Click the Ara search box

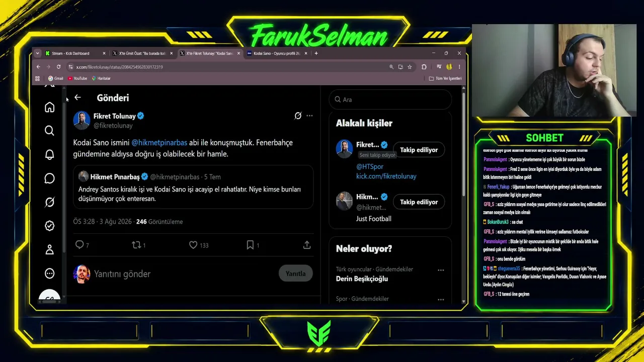[x=390, y=100]
